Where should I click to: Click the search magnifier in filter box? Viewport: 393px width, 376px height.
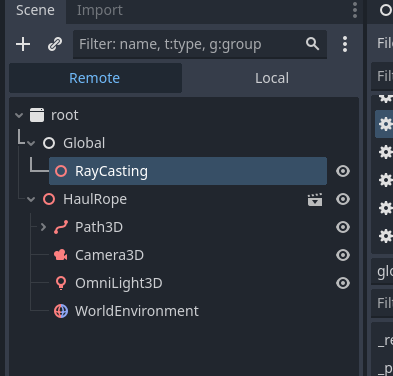point(312,44)
